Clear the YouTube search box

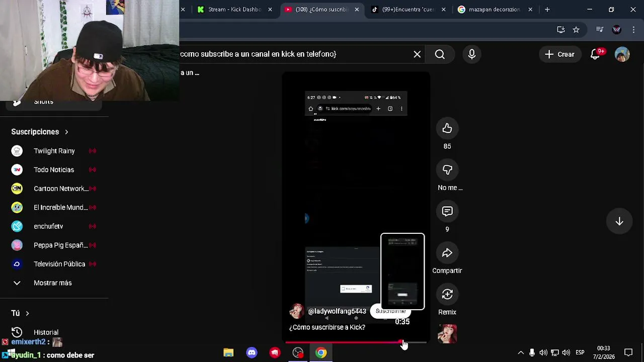point(417,54)
